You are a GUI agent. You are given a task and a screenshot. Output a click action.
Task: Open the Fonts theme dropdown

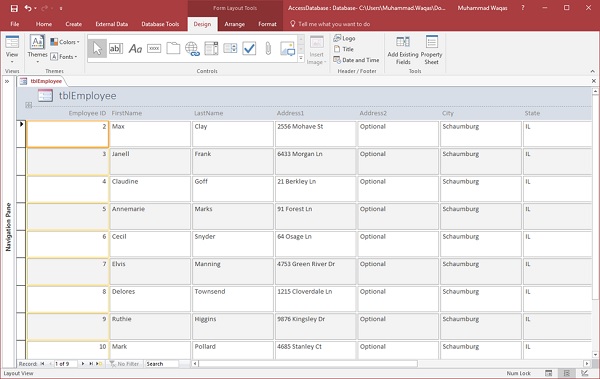coord(64,57)
